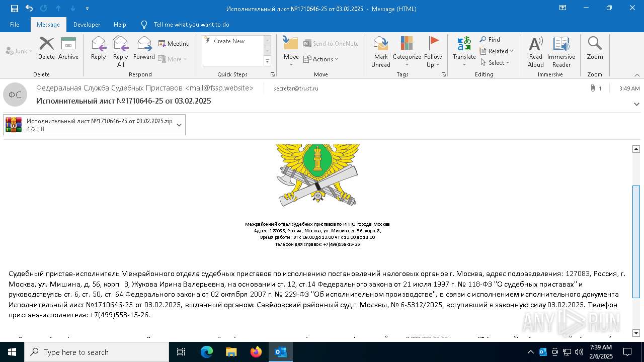Reply to the sender
This screenshot has height=362, width=644.
click(x=98, y=49)
